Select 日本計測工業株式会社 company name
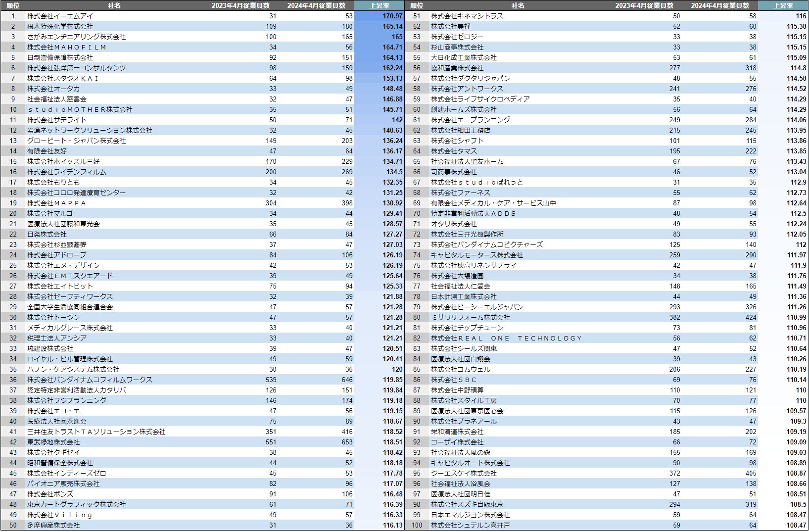Image resolution: width=809 pixels, height=532 pixels. [x=464, y=296]
